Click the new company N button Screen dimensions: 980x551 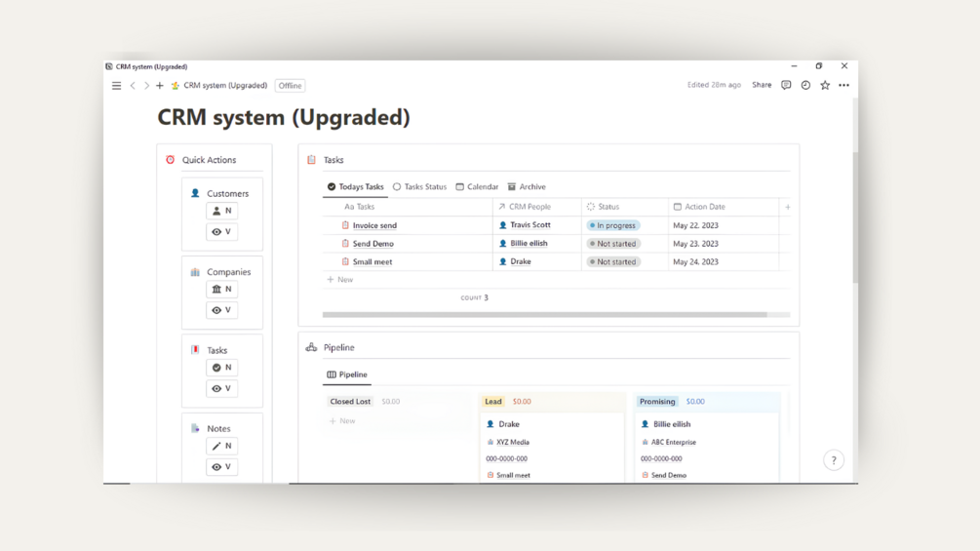pyautogui.click(x=222, y=290)
